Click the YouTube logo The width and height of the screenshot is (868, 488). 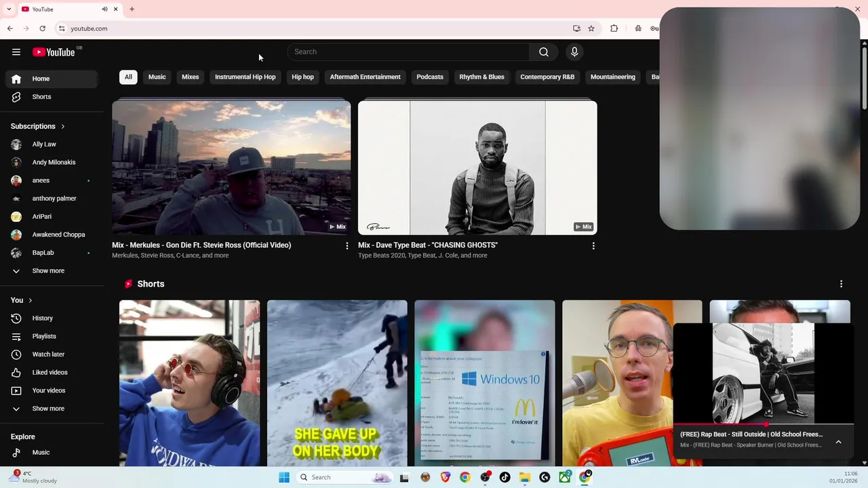54,52
